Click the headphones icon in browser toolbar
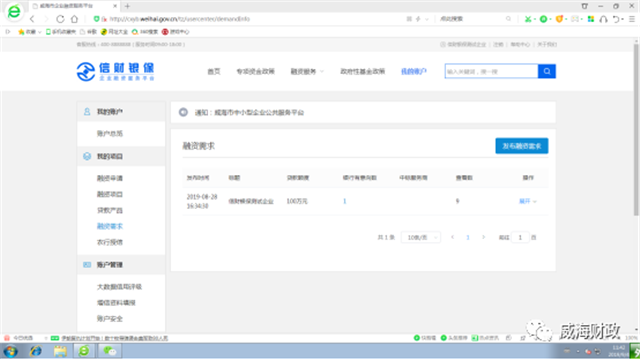Viewport: 640px width, 360px height. click(x=603, y=19)
